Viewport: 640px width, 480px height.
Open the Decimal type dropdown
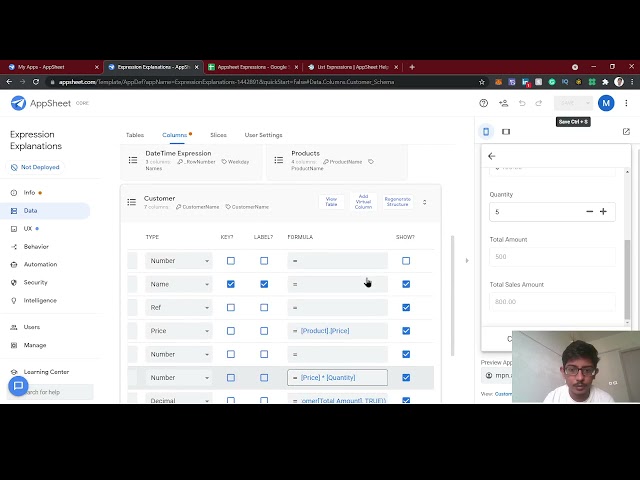(179, 400)
